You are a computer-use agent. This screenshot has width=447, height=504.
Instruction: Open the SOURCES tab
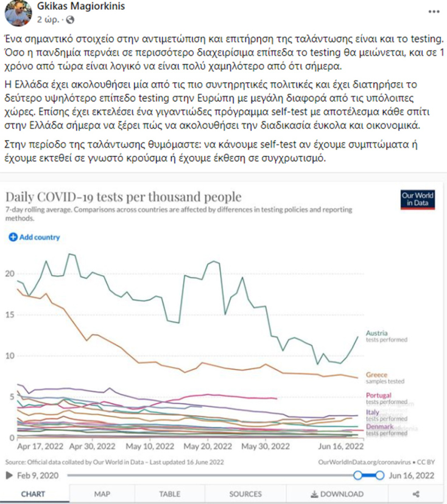pos(245,494)
